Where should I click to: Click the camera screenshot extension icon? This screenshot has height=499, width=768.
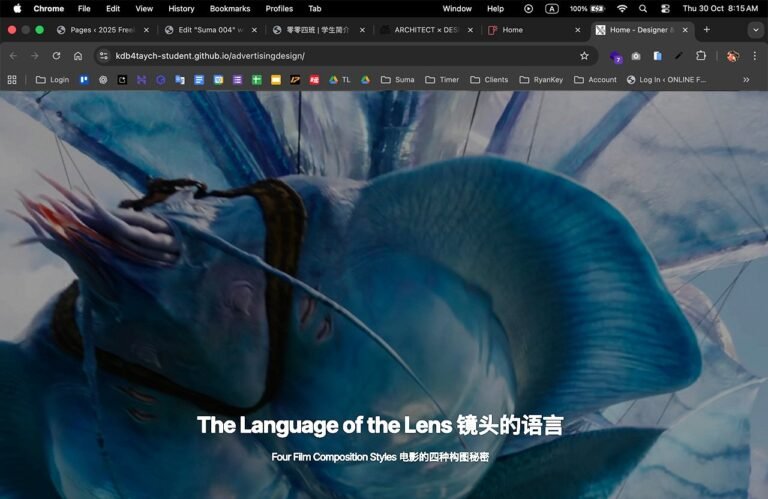(636, 56)
